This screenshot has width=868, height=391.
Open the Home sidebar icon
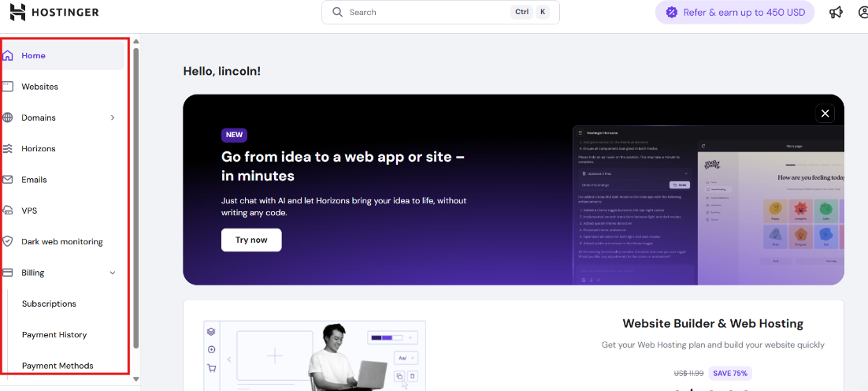[x=8, y=55]
